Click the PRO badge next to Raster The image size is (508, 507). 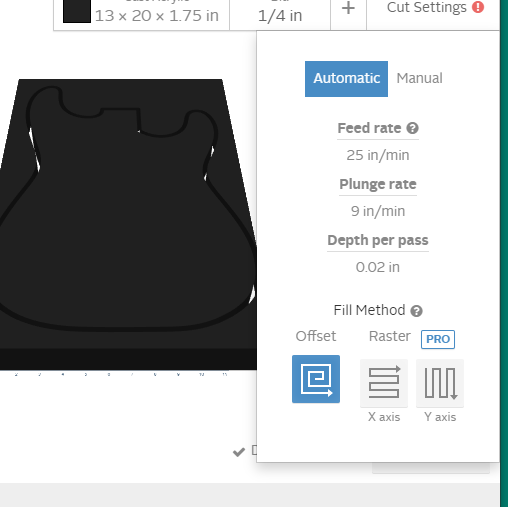coord(438,339)
